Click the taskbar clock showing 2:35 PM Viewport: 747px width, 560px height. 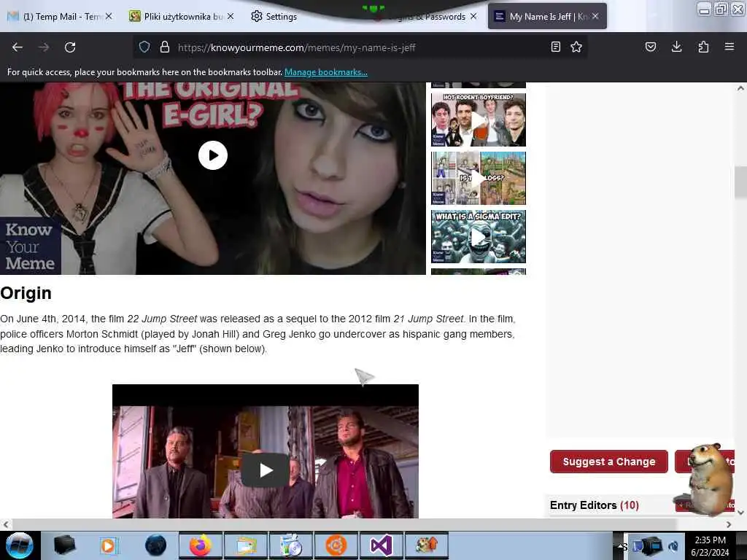(x=711, y=545)
